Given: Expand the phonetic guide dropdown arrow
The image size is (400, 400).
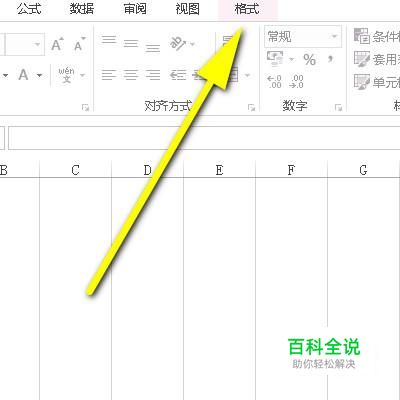Looking at the screenshot, I should [82, 75].
